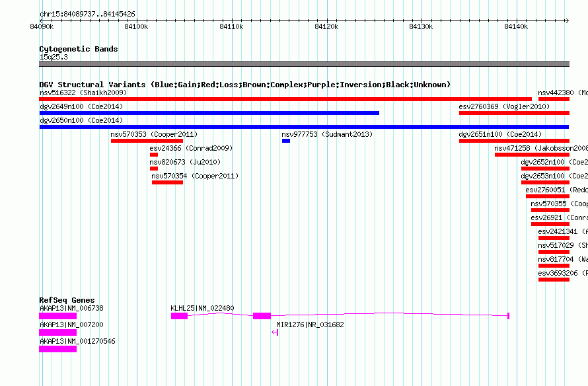Click the 84130k ruler tick label

pyautogui.click(x=421, y=26)
